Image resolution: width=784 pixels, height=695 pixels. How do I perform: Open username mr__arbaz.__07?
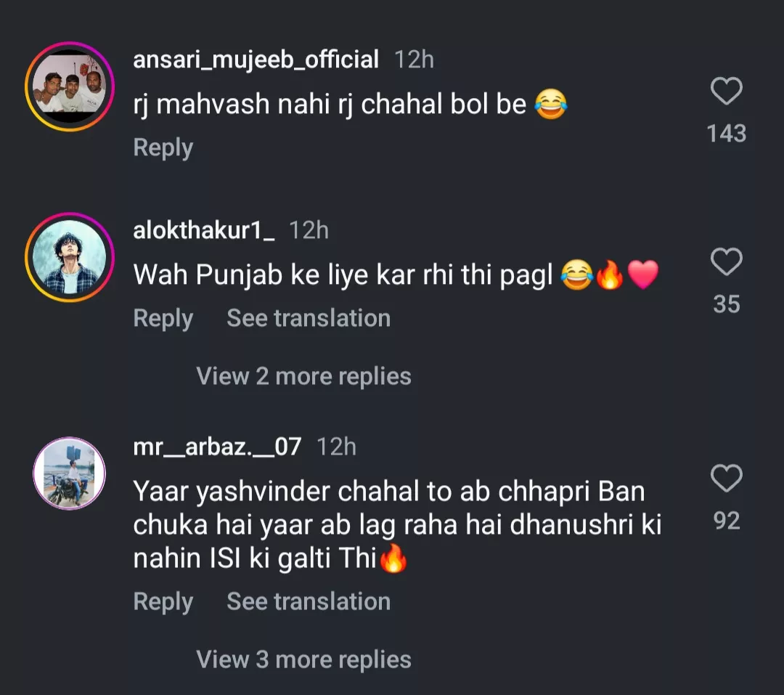[x=216, y=447]
